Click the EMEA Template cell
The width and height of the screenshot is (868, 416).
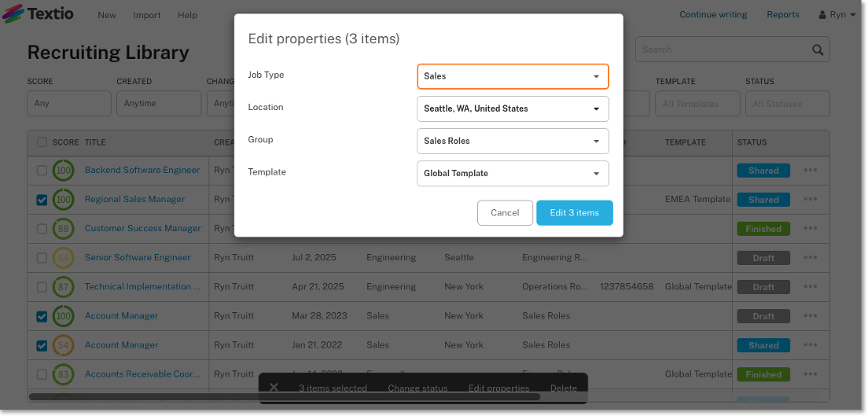pos(697,199)
